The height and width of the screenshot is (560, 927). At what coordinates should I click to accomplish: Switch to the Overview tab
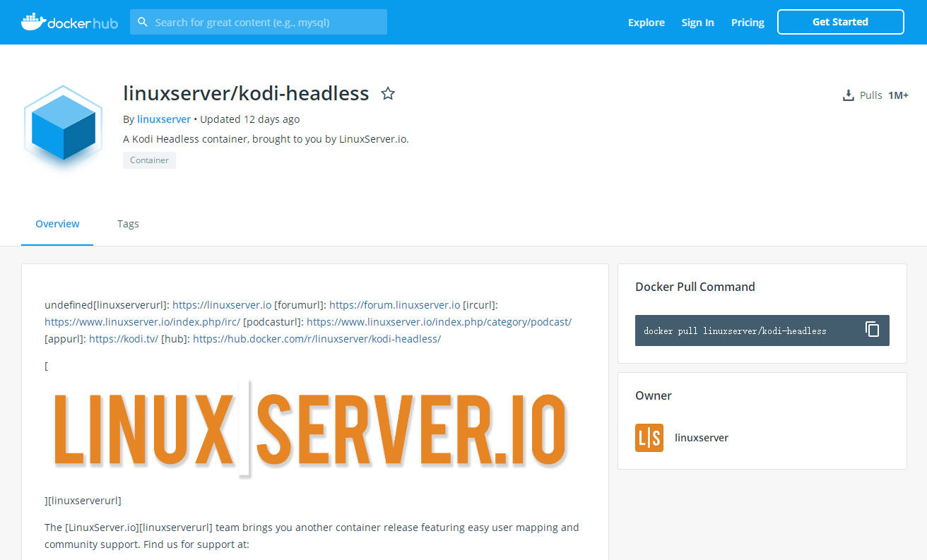coord(57,224)
